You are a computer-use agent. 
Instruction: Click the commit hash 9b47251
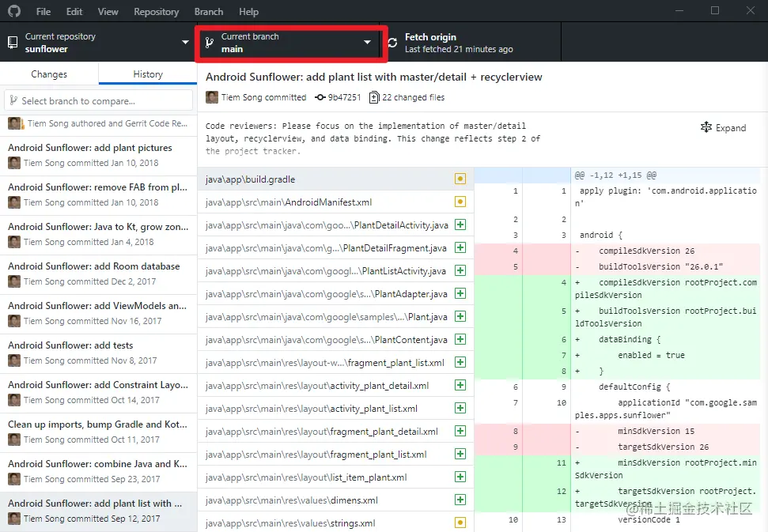(x=344, y=97)
